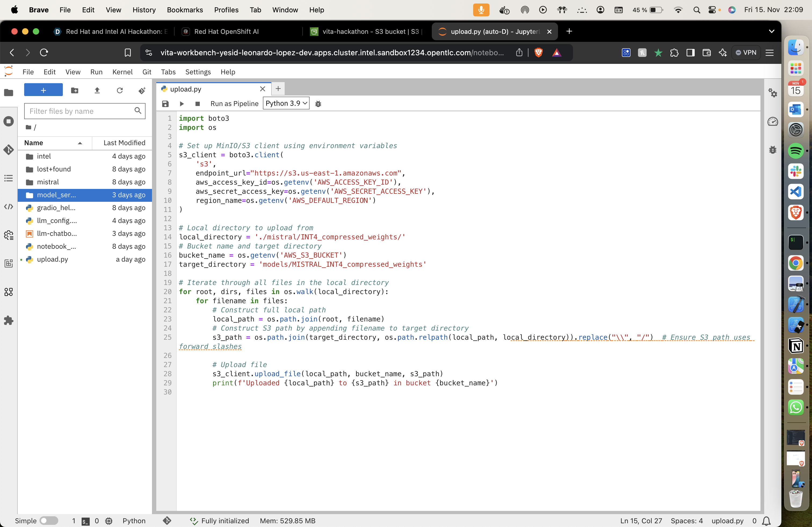Toggle the Simple interface mode switch

point(49,521)
